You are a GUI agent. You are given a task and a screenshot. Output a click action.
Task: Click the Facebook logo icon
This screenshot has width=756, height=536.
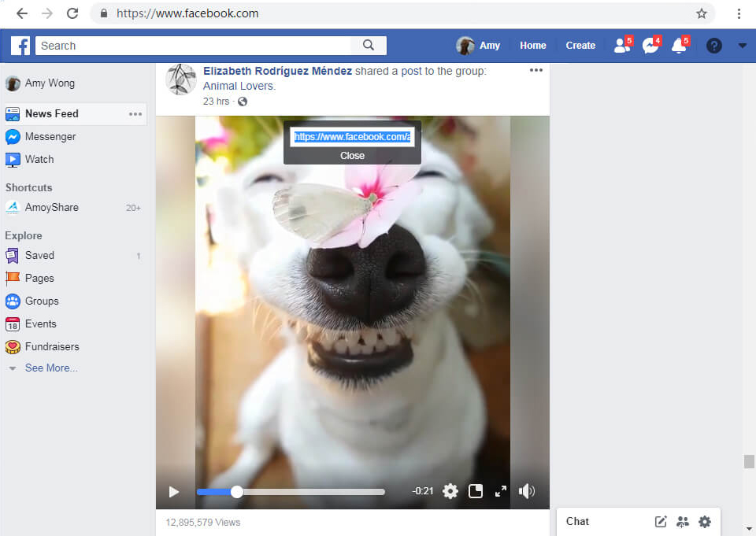tap(20, 46)
